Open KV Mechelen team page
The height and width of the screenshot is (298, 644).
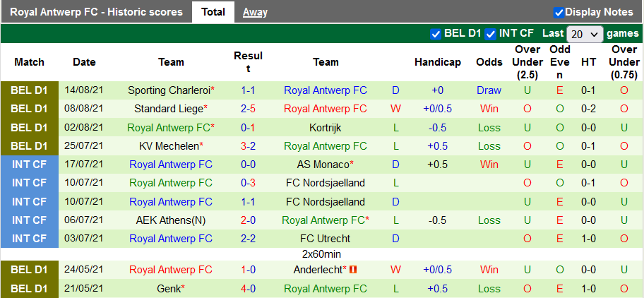(169, 146)
